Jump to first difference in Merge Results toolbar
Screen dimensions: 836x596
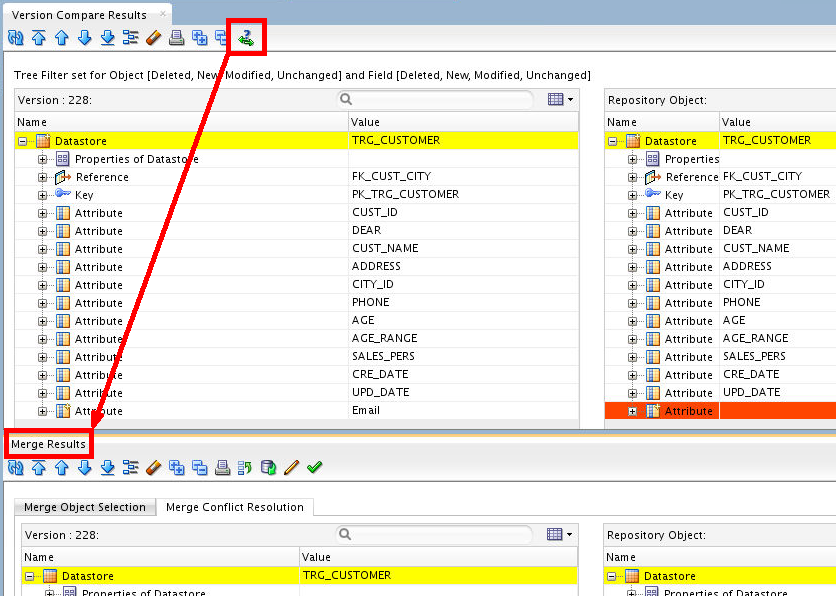(x=38, y=468)
